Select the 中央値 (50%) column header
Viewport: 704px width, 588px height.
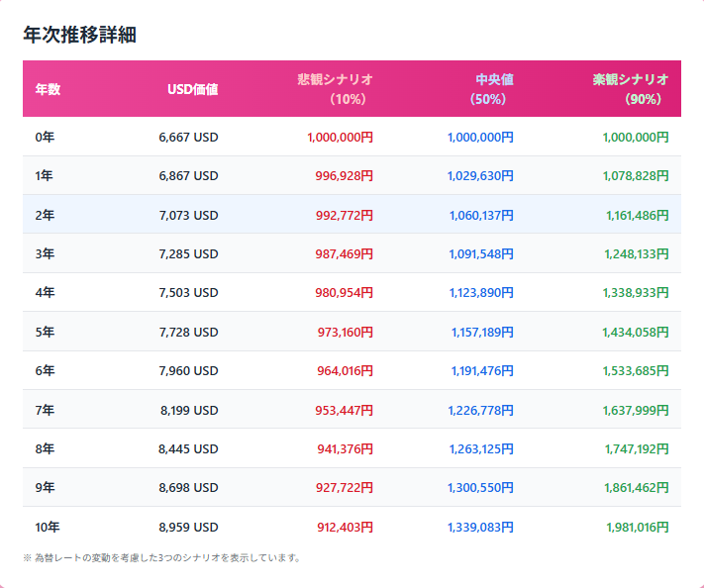point(489,89)
